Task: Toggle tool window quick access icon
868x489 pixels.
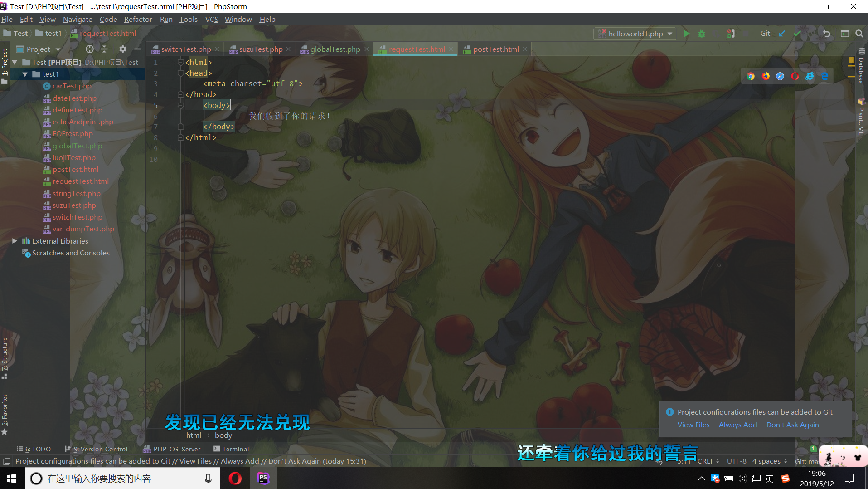Action: coord(7,461)
